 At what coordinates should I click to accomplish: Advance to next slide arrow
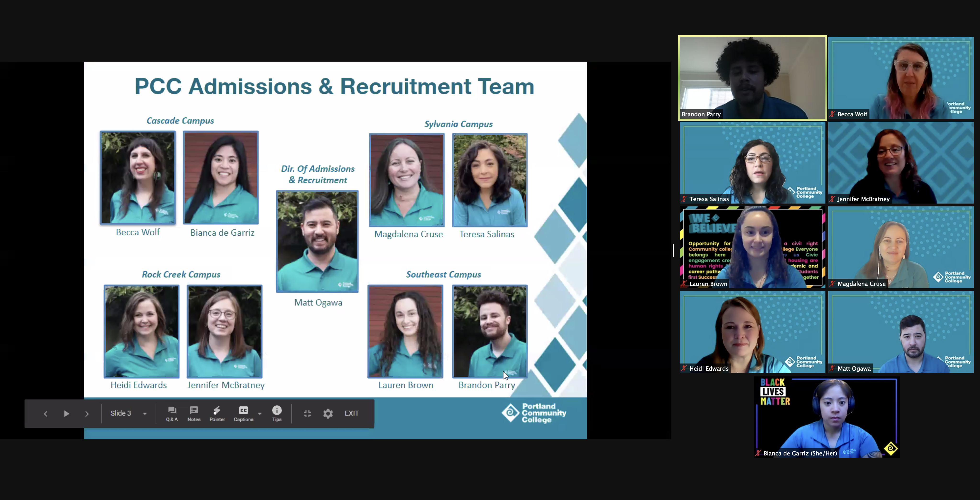point(87,414)
